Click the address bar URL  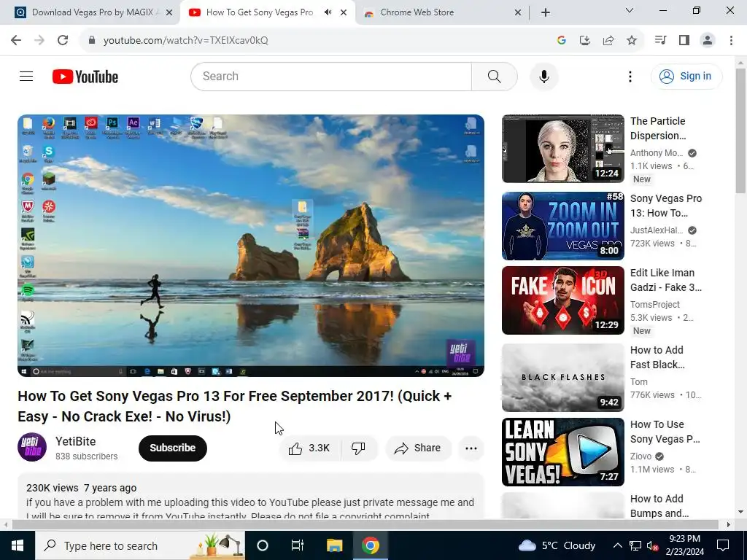point(186,40)
